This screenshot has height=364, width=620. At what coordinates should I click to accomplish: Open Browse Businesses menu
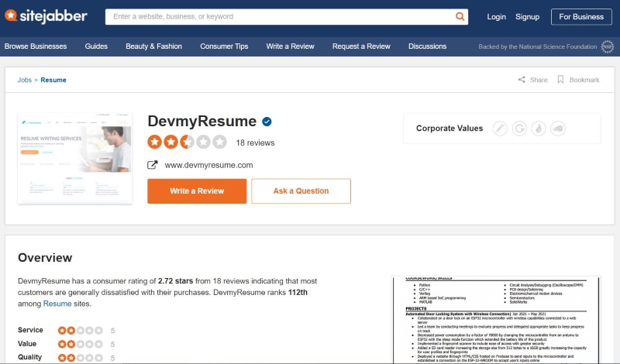36,46
